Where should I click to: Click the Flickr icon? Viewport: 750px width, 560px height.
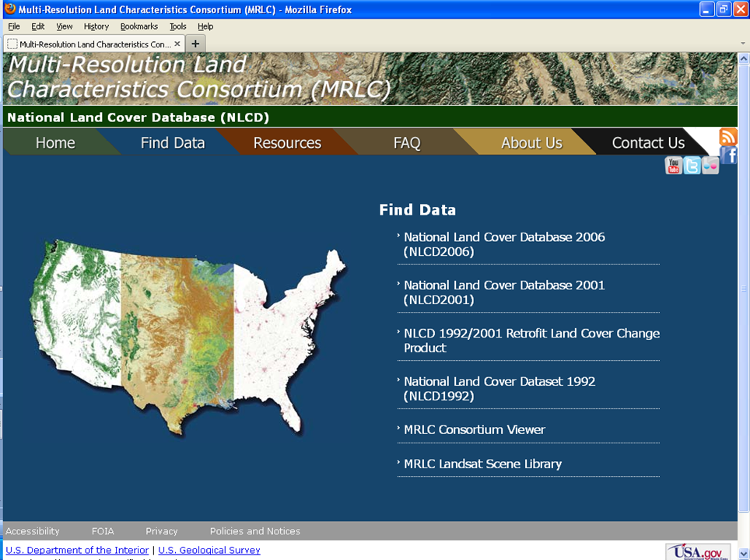pos(710,165)
